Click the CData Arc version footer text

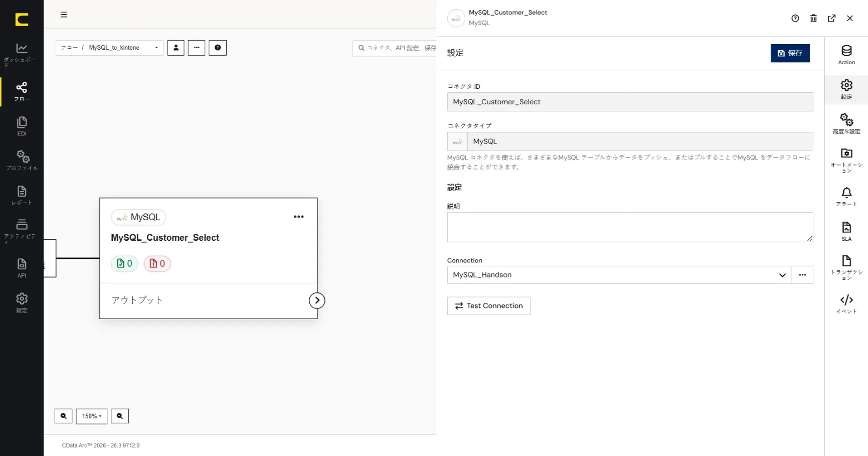pos(101,445)
